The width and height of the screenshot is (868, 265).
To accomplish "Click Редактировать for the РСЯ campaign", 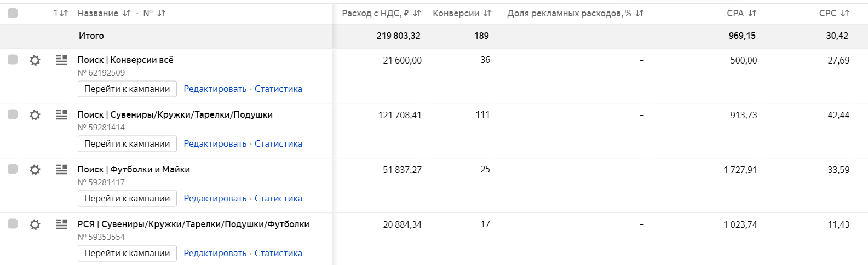I will click(215, 253).
